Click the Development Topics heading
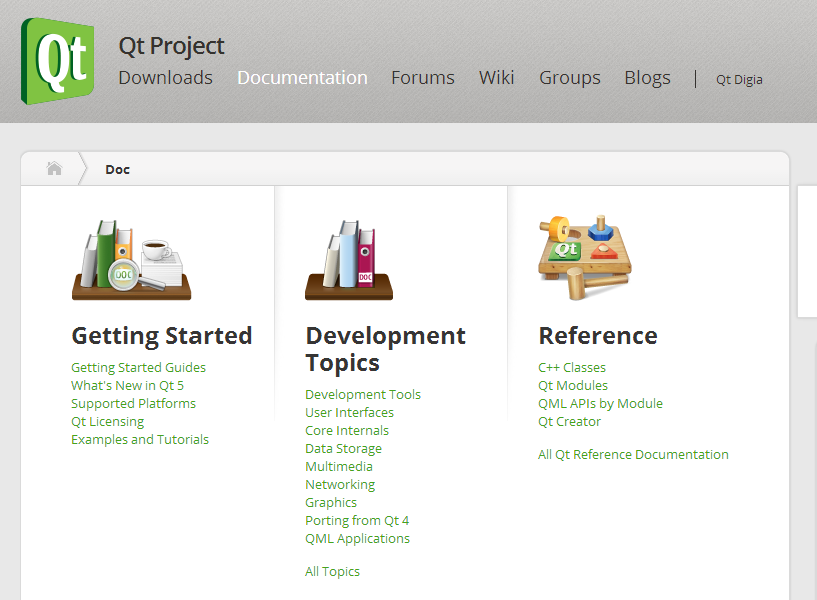This screenshot has width=817, height=600. click(x=386, y=349)
